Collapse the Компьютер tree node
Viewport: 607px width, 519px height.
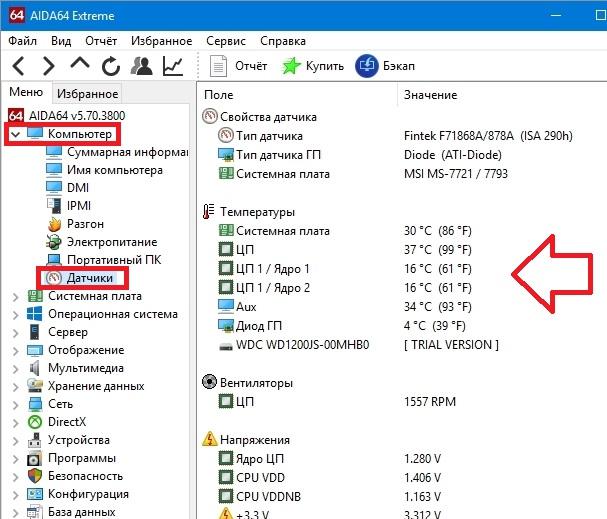[15, 134]
